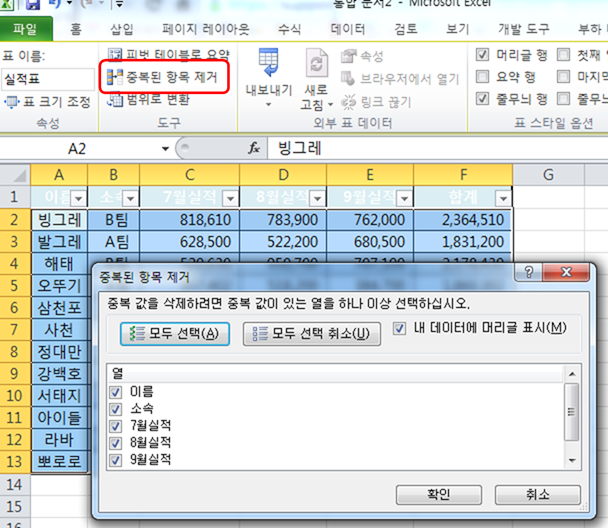Switch to the 페이지 레이아웃 tab
608x528 pixels.
click(206, 29)
